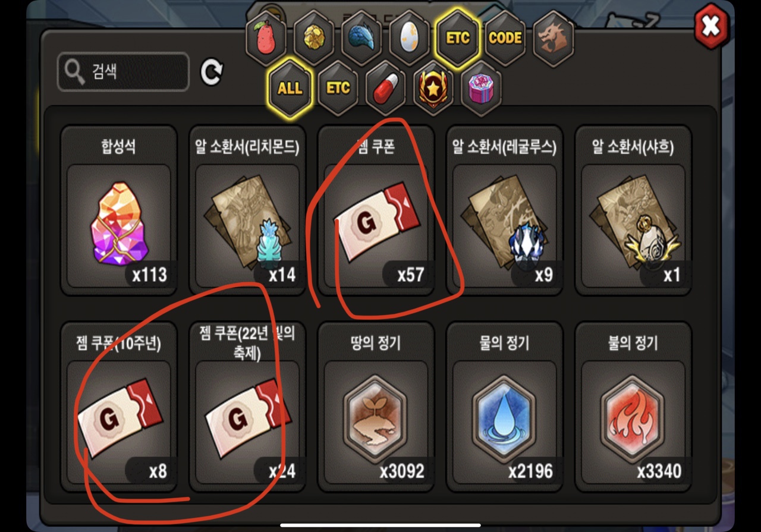Select the dragon head category icon
The height and width of the screenshot is (532, 761).
click(x=554, y=39)
